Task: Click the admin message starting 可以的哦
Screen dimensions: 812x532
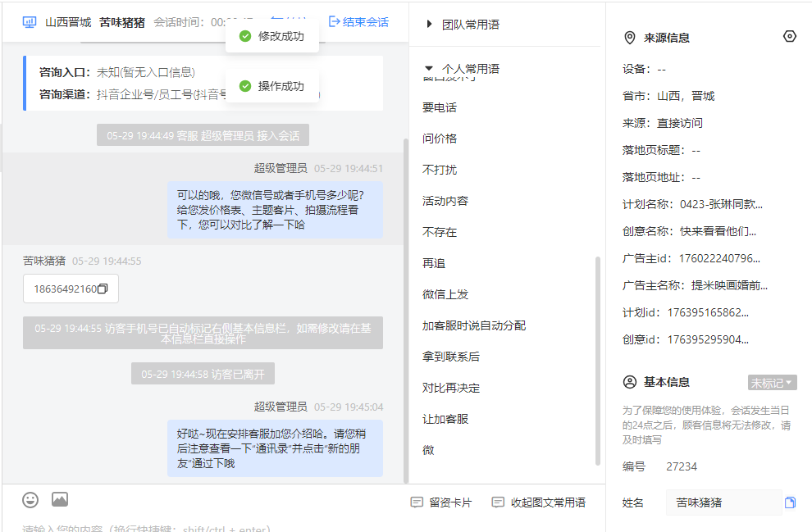Action: (275, 210)
